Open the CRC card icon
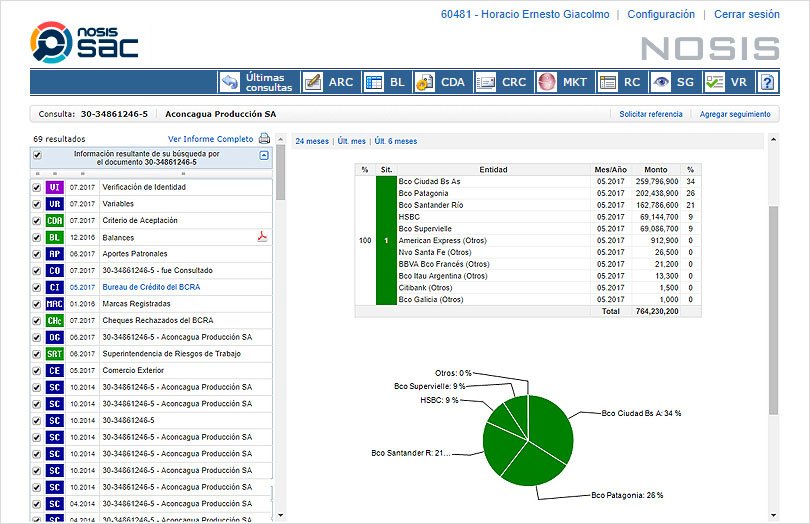The image size is (810, 524). [486, 82]
